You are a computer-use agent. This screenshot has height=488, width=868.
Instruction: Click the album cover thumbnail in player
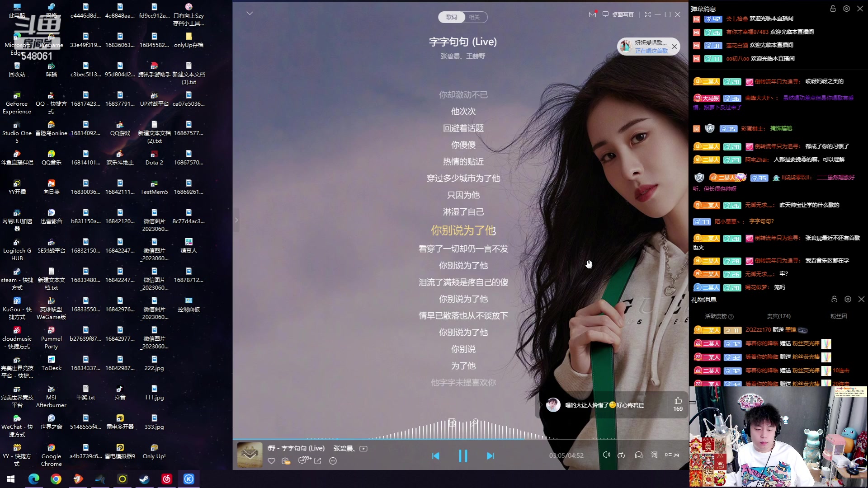[x=250, y=455]
